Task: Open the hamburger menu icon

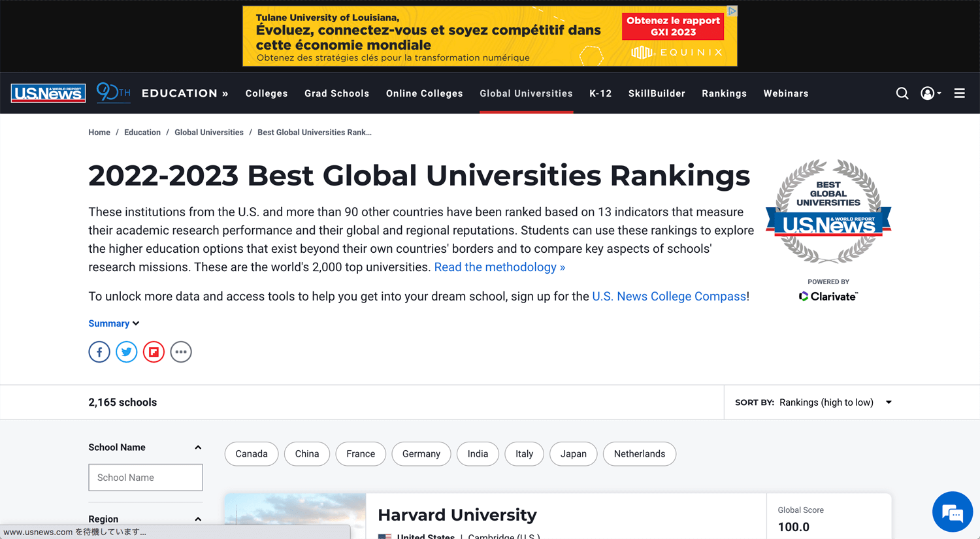Action: [959, 93]
